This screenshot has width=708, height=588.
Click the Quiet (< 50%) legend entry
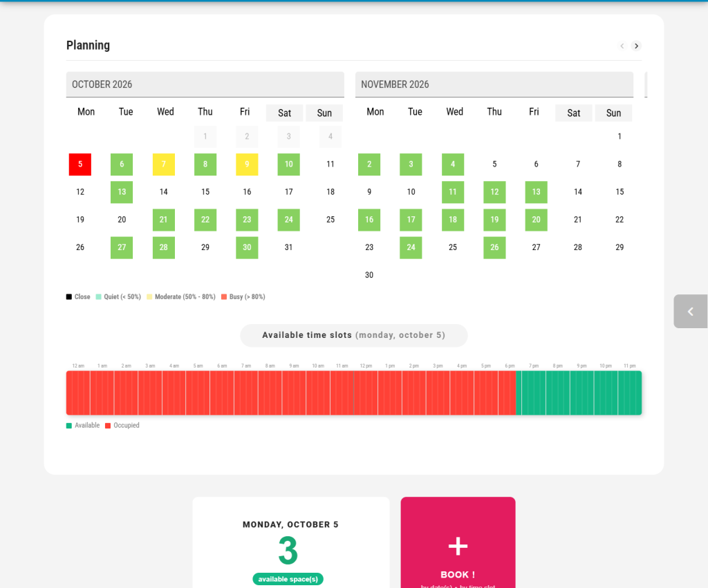pos(118,297)
